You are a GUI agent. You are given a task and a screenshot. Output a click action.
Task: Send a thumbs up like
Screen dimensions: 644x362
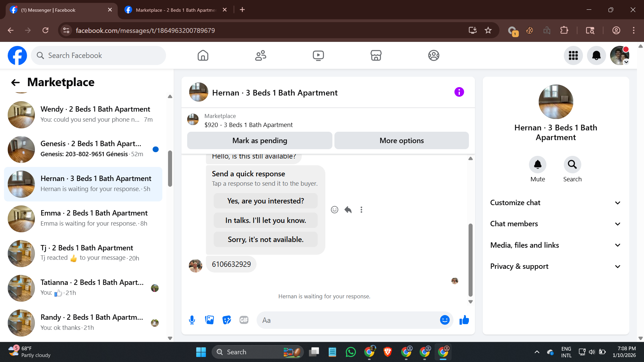[x=464, y=320]
